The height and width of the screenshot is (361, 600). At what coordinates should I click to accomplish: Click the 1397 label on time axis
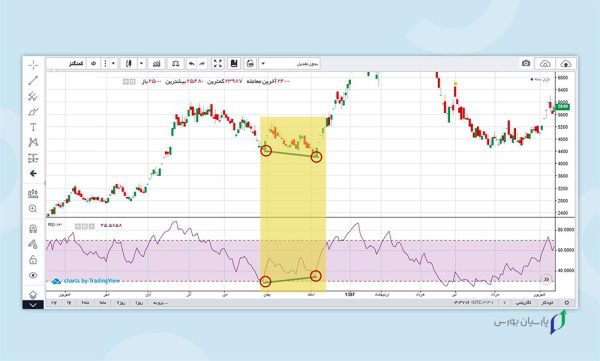(350, 294)
